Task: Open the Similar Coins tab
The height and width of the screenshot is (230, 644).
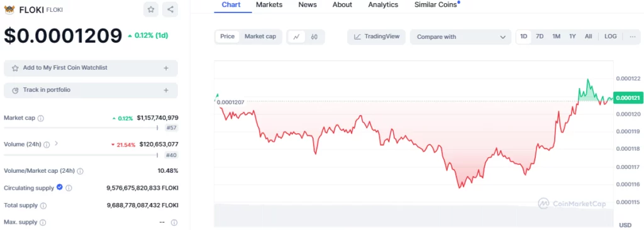Action: (436, 5)
